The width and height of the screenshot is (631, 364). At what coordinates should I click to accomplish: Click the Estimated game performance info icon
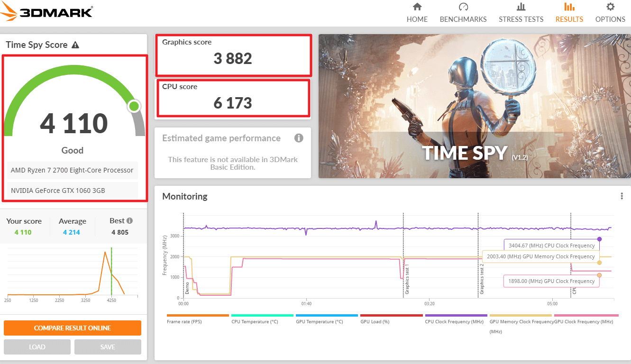pos(299,138)
